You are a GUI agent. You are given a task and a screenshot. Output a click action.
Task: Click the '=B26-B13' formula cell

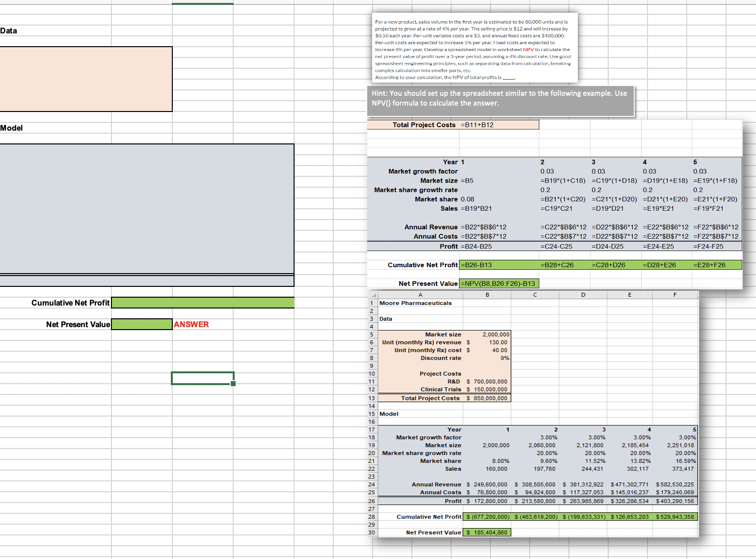[500, 265]
